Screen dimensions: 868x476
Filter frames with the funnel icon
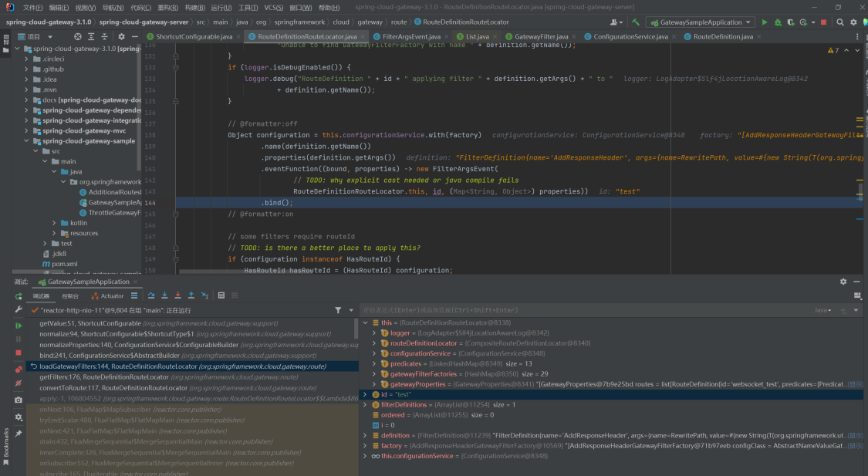pos(338,310)
